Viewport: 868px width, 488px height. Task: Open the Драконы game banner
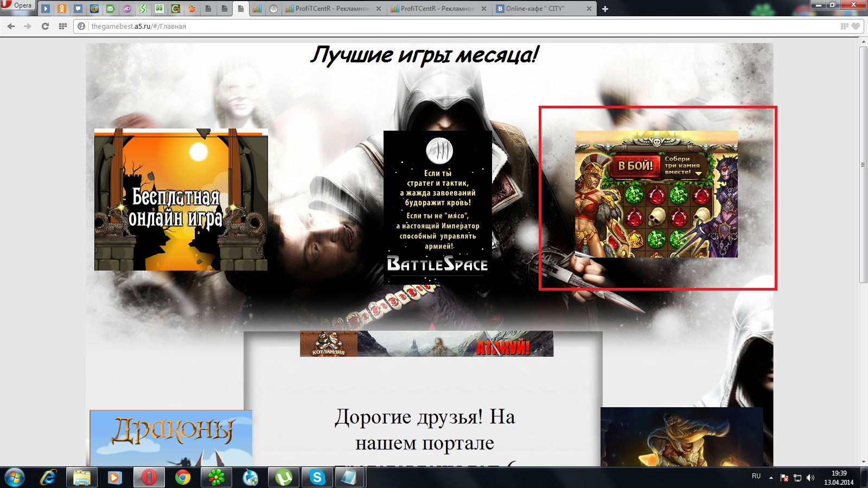pyautogui.click(x=171, y=438)
